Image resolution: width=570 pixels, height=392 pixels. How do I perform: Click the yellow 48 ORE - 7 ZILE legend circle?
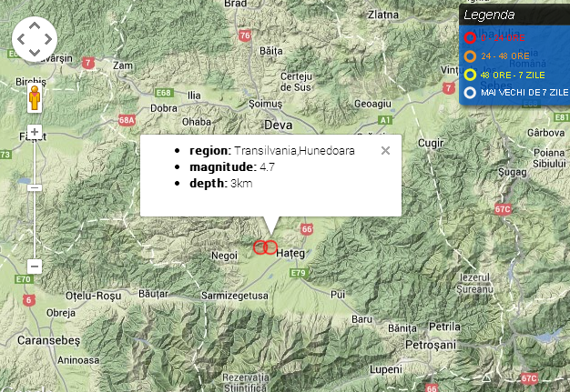(x=470, y=75)
